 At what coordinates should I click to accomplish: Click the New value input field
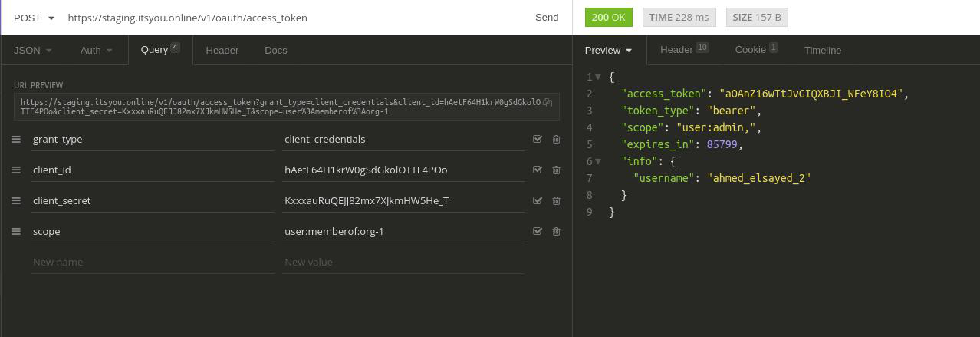[x=403, y=262]
